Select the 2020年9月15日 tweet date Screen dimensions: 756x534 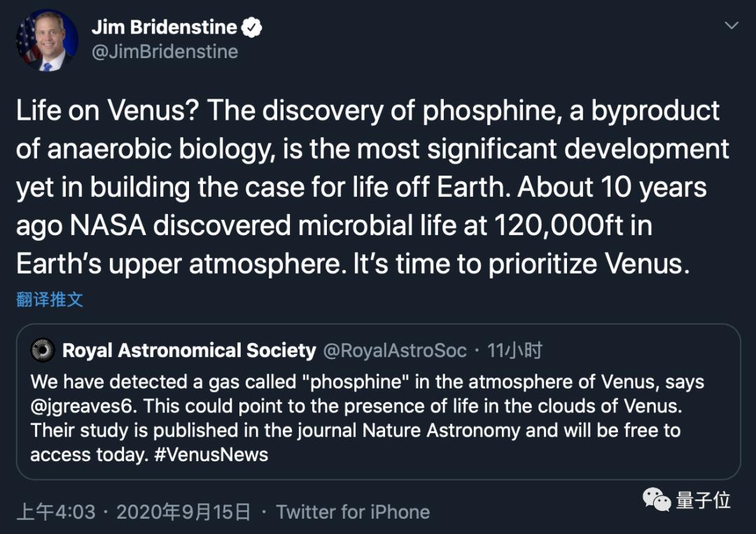tap(183, 512)
